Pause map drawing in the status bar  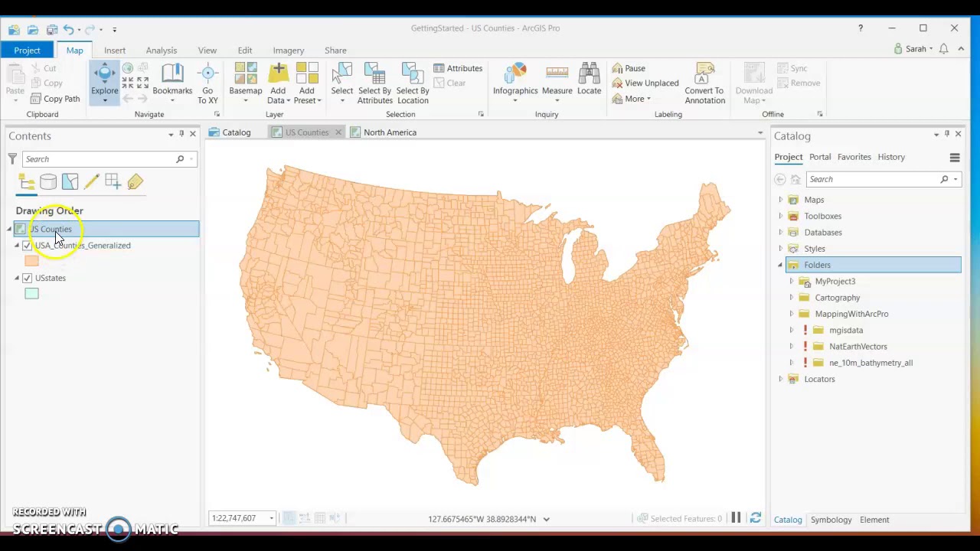coord(736,518)
